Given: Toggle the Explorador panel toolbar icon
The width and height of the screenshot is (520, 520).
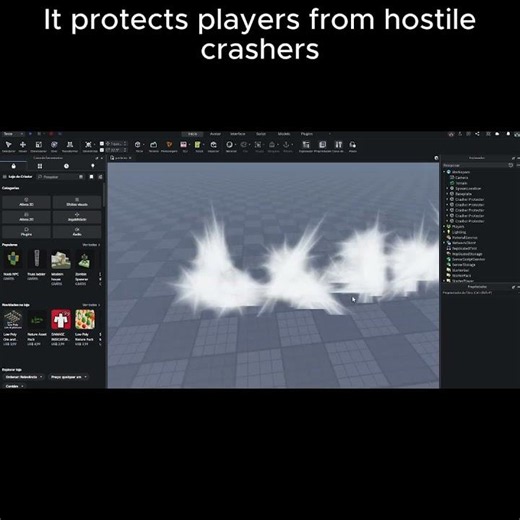Looking at the screenshot, I should (x=306, y=145).
